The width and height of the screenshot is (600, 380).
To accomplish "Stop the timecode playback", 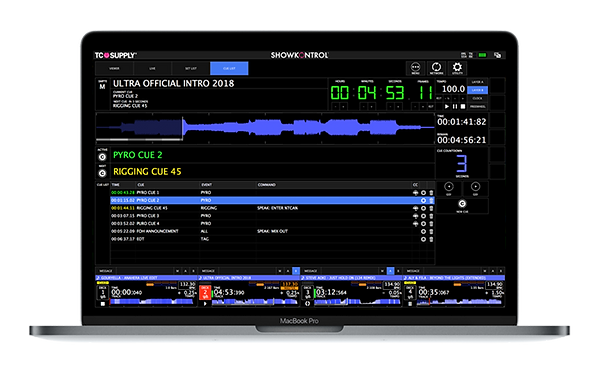I will click(463, 106).
